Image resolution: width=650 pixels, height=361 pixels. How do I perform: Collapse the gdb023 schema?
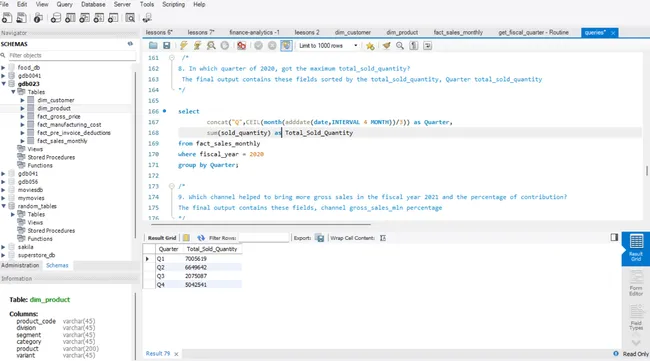[x=3, y=84]
